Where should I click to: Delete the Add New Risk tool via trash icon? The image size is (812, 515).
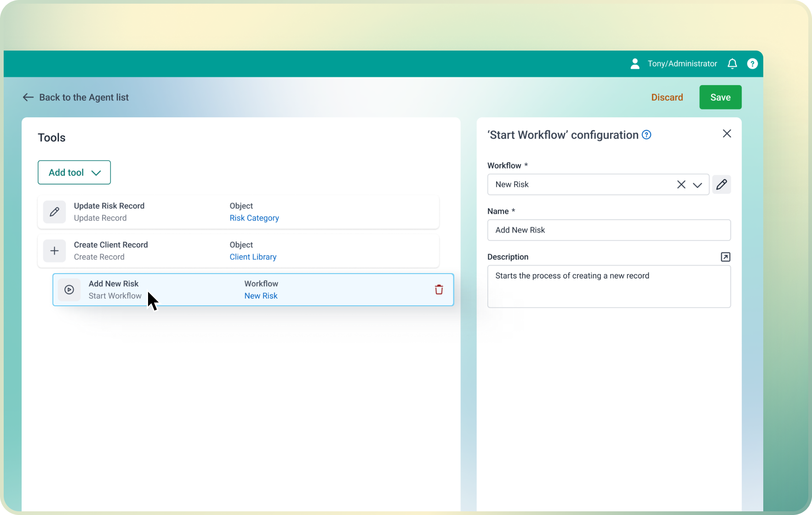[439, 290]
